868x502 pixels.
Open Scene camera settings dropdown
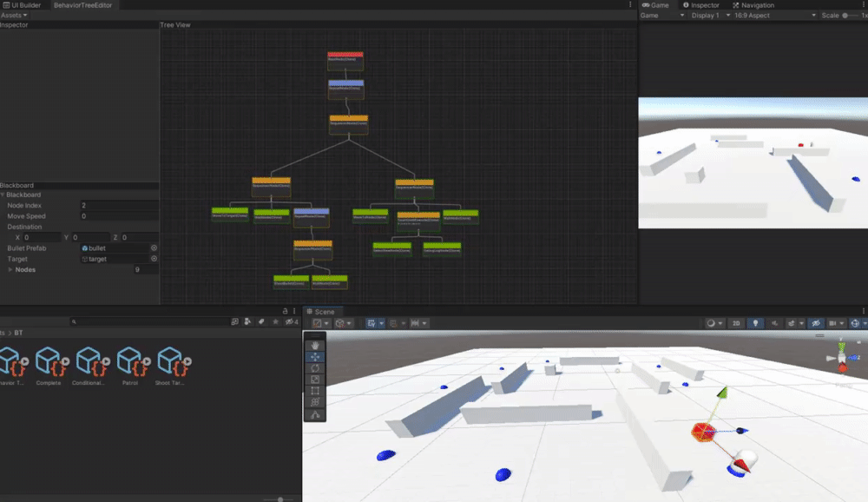pos(837,323)
